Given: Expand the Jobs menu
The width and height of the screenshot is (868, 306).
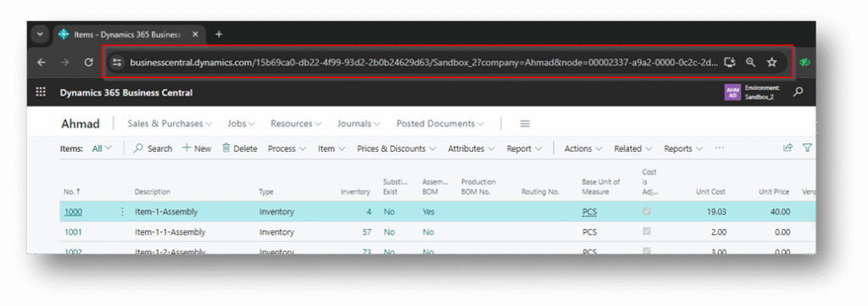Looking at the screenshot, I should (x=241, y=124).
